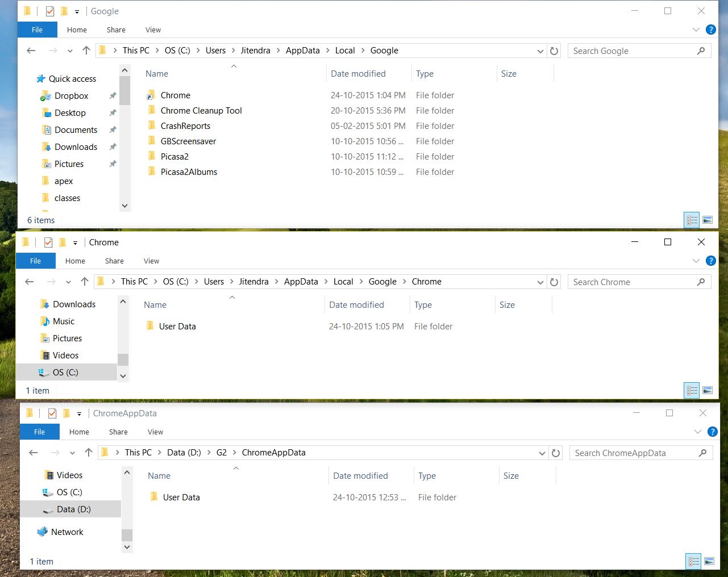Open Help in the ChromeAppData window

[x=712, y=432]
